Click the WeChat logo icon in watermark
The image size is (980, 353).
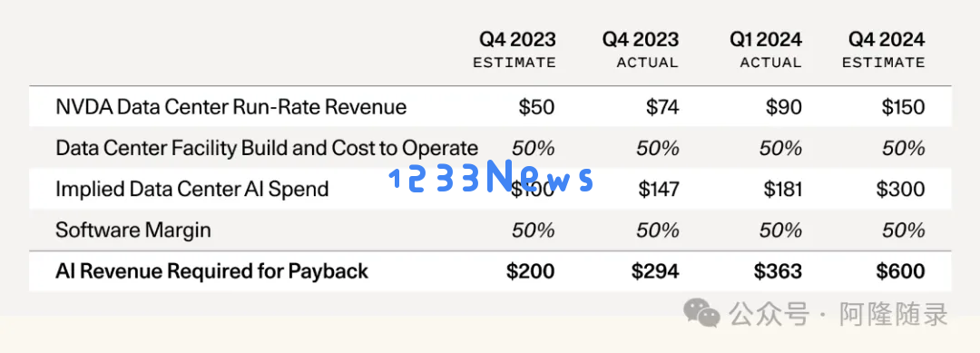click(701, 313)
